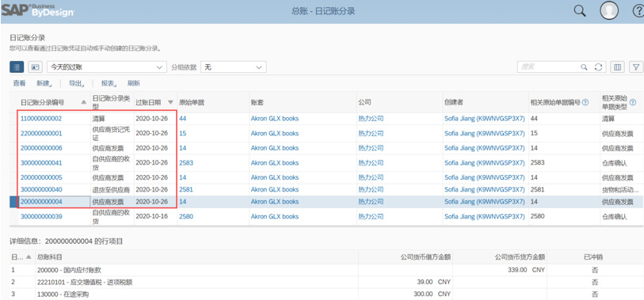Image resolution: width=644 pixels, height=300 pixels.
Task: Click 货物和活动... source type cell
Action: (620, 190)
